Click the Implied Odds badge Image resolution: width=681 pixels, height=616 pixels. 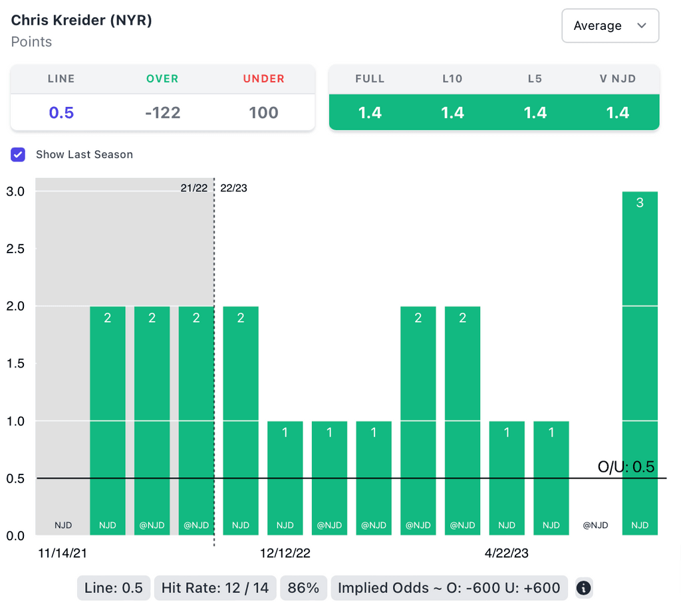(449, 588)
